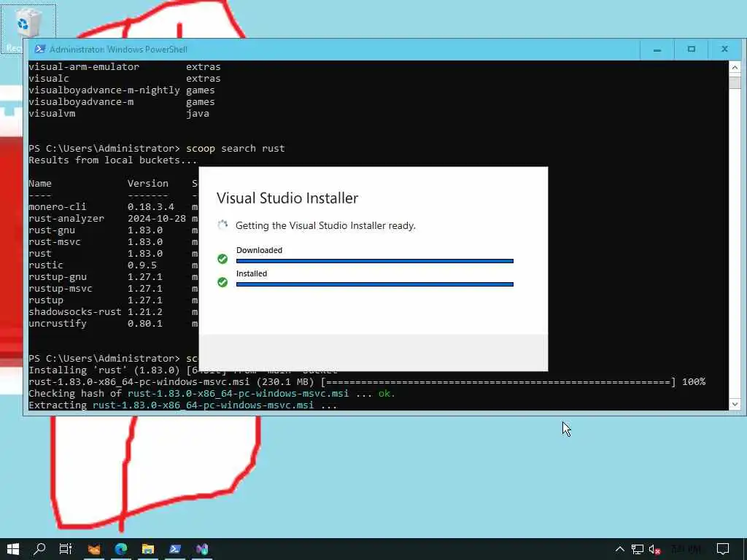
Task: Maximize the PowerShell window
Action: tap(692, 50)
